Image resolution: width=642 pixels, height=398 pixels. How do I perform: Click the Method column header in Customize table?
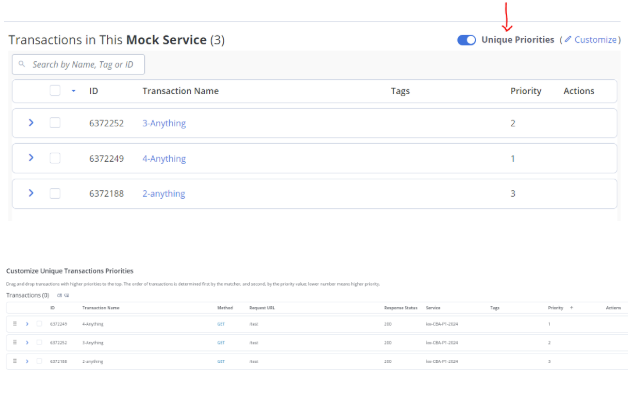click(x=225, y=308)
